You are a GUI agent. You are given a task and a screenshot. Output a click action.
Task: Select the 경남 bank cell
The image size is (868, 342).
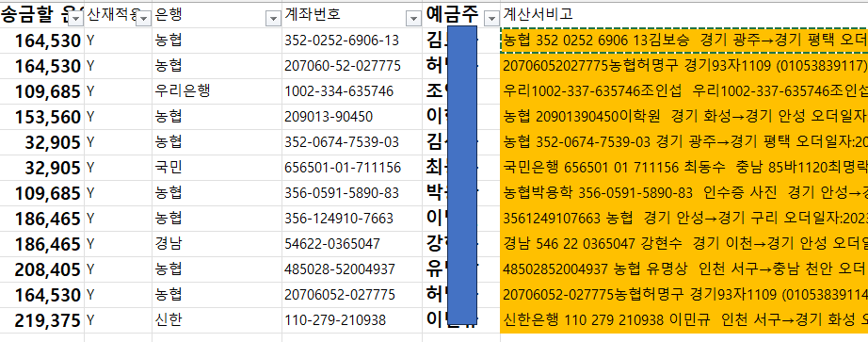tap(217, 244)
